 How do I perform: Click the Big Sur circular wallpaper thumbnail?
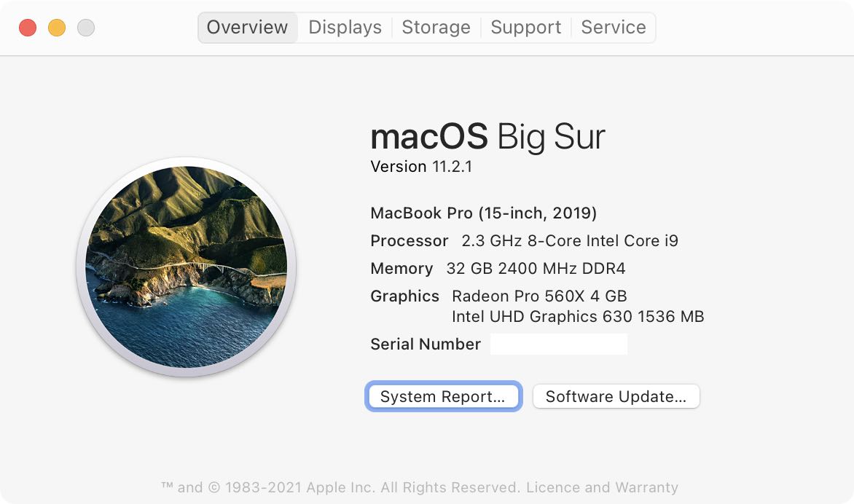(x=185, y=265)
